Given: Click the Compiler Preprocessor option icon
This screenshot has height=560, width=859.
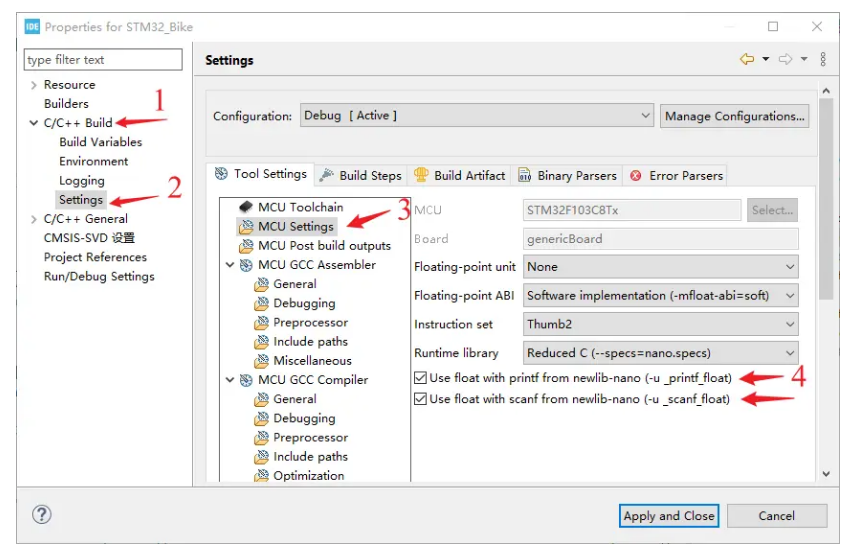Looking at the screenshot, I should [x=261, y=437].
